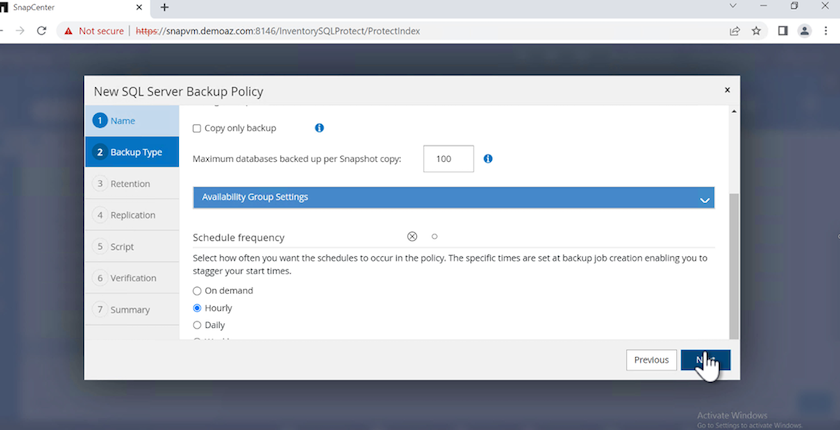Screen dimensions: 840x430
Task: Select the Daily schedule frequency
Action: tap(197, 325)
